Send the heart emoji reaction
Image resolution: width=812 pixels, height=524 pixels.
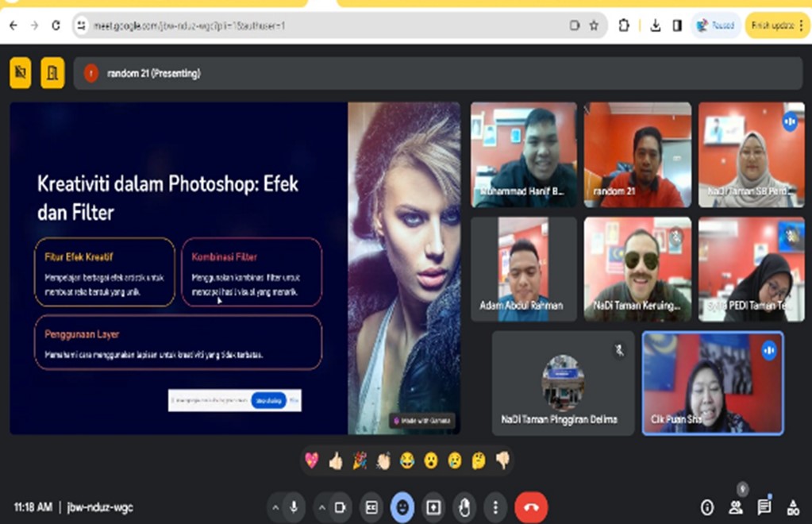312,460
